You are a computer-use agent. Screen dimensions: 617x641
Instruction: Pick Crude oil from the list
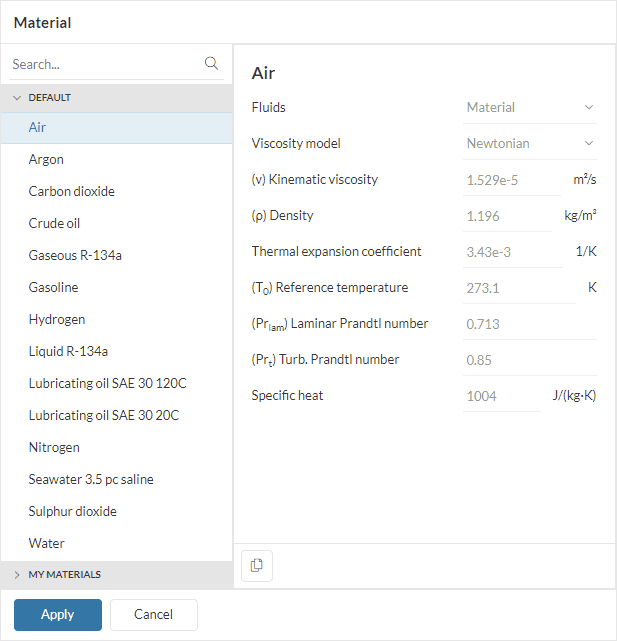[x=54, y=223]
